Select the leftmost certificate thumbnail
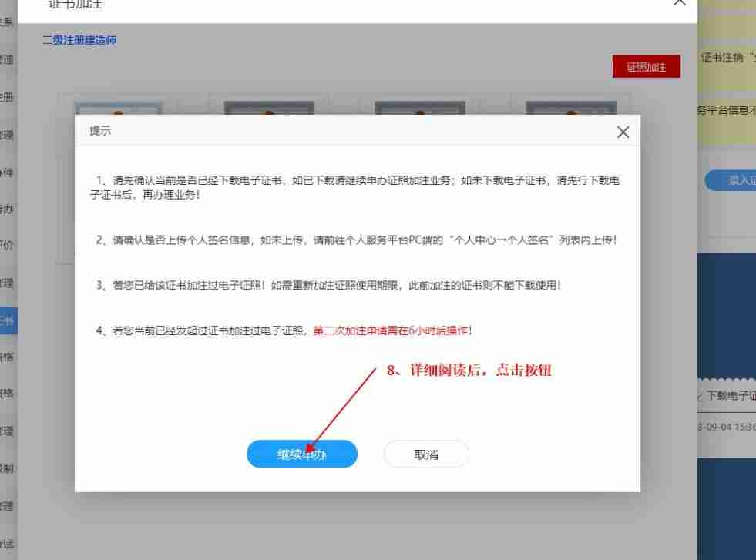 116,106
